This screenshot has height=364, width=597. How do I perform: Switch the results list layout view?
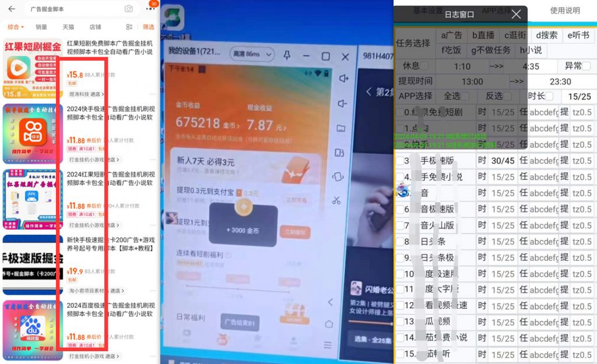pyautogui.click(x=129, y=27)
